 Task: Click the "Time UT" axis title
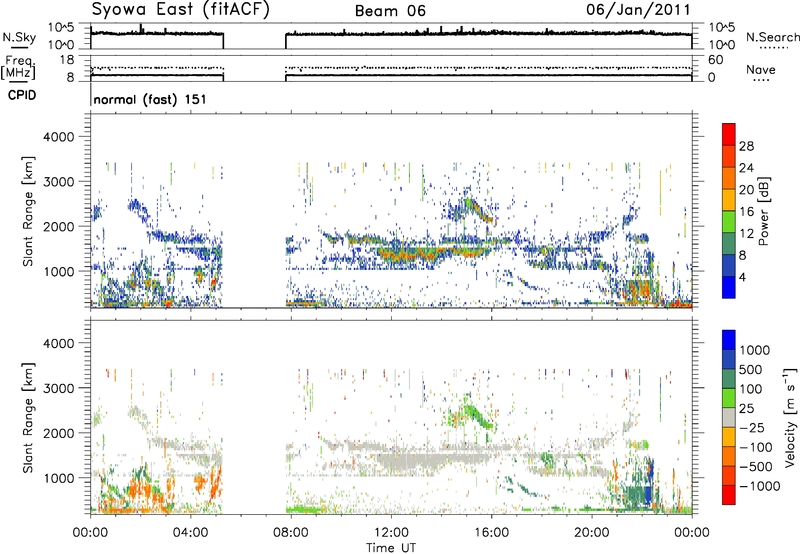point(391,548)
